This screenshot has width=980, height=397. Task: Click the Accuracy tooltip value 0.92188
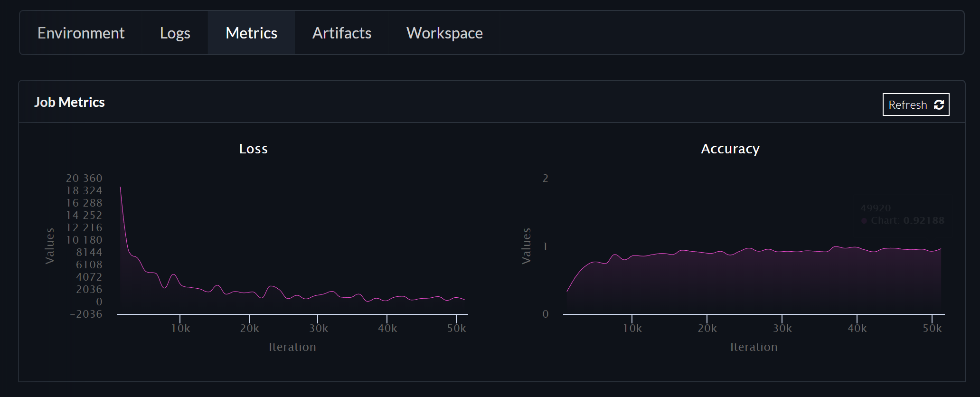click(x=923, y=220)
